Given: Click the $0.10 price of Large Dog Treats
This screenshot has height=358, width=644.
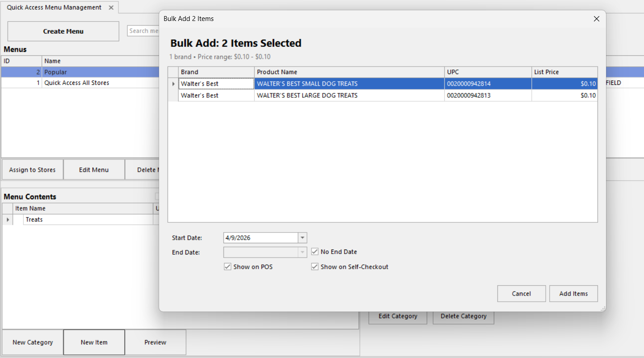Looking at the screenshot, I should 564,96.
